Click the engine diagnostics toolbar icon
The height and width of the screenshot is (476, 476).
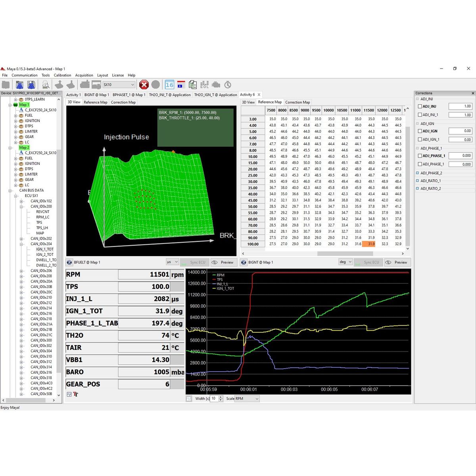tap(215, 84)
